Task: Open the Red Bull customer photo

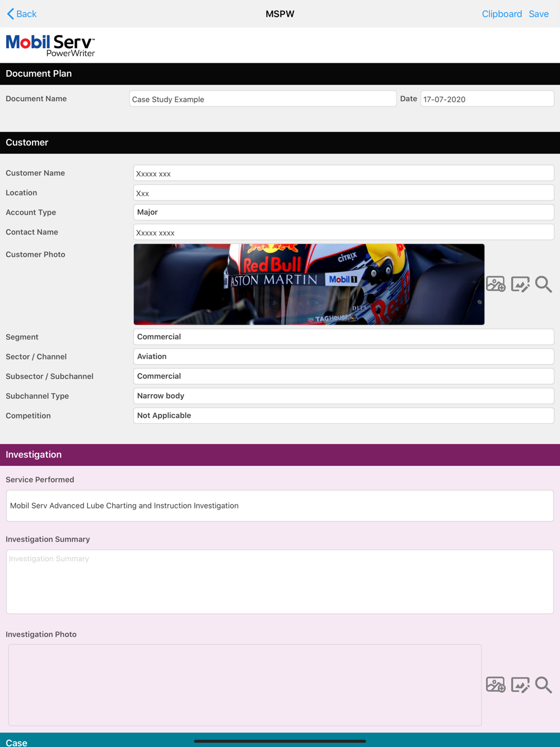Action: click(309, 284)
